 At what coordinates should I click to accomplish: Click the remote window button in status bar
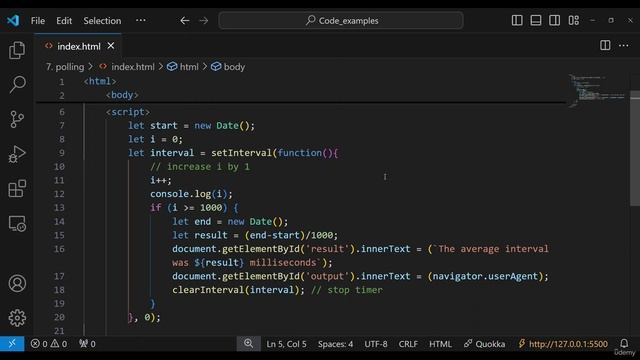coord(12,344)
